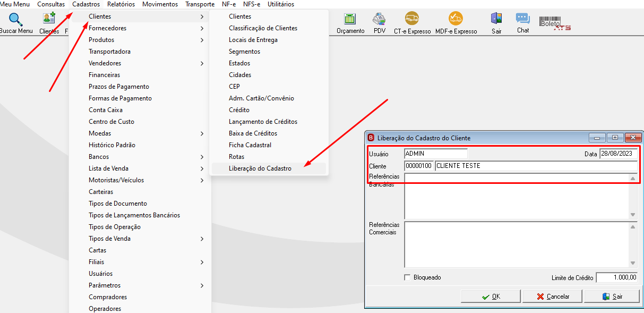This screenshot has width=644, height=313.
Task: Click the Sair door icon in toolbar
Action: 496,19
